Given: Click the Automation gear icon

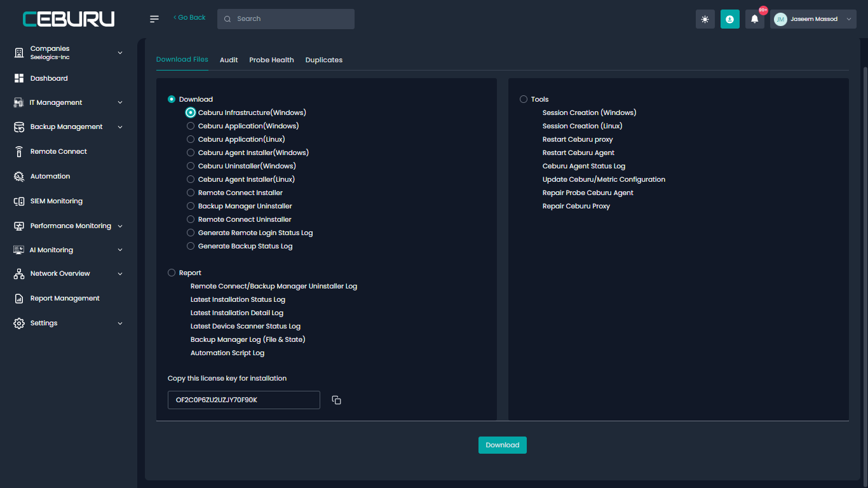Looking at the screenshot, I should coord(19,176).
